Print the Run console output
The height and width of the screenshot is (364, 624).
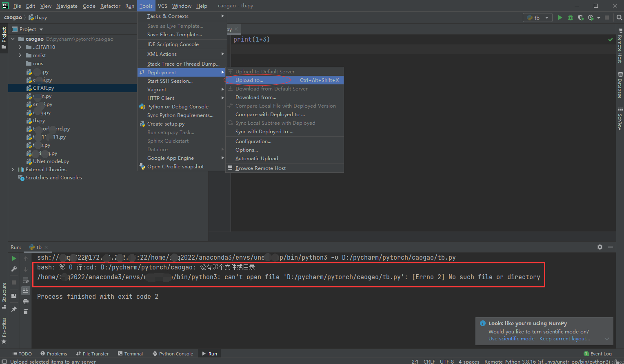tap(26, 301)
